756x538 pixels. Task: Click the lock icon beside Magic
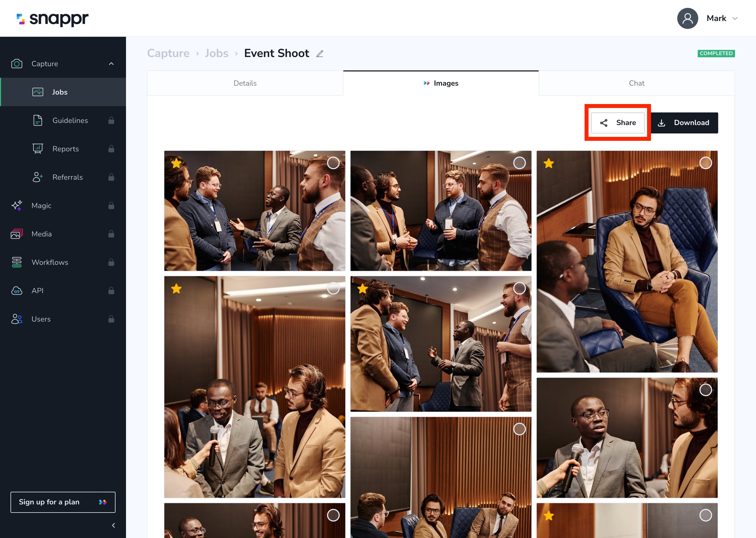pyautogui.click(x=111, y=205)
